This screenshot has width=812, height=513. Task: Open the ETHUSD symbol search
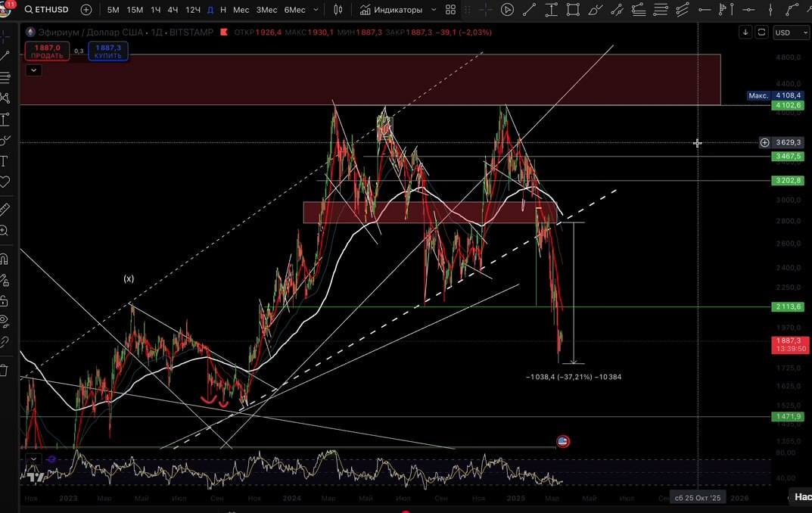tap(47, 9)
